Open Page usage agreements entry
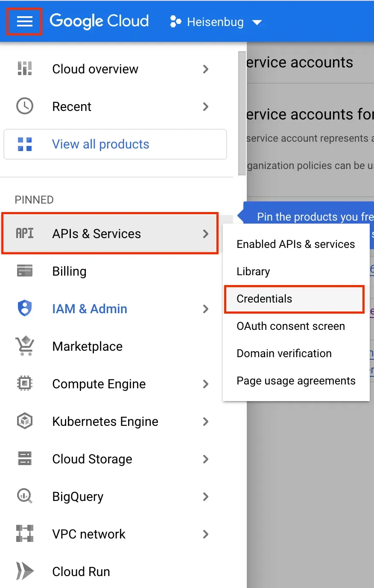 296,381
